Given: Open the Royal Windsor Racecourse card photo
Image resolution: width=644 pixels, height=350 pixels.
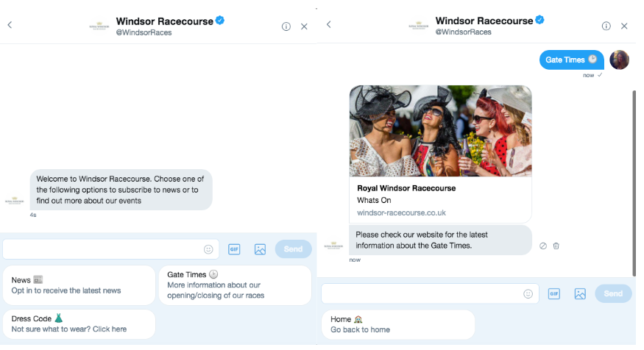Looking at the screenshot, I should [440, 131].
